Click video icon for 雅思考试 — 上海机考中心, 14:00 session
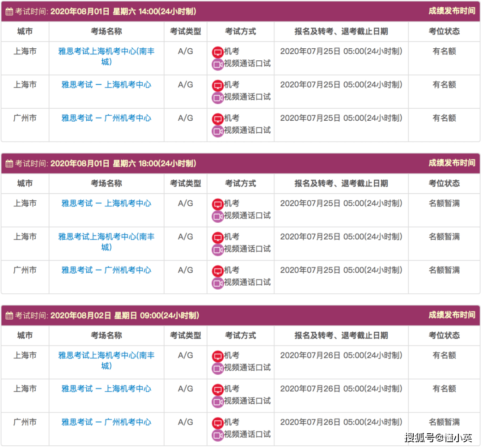 218,98
